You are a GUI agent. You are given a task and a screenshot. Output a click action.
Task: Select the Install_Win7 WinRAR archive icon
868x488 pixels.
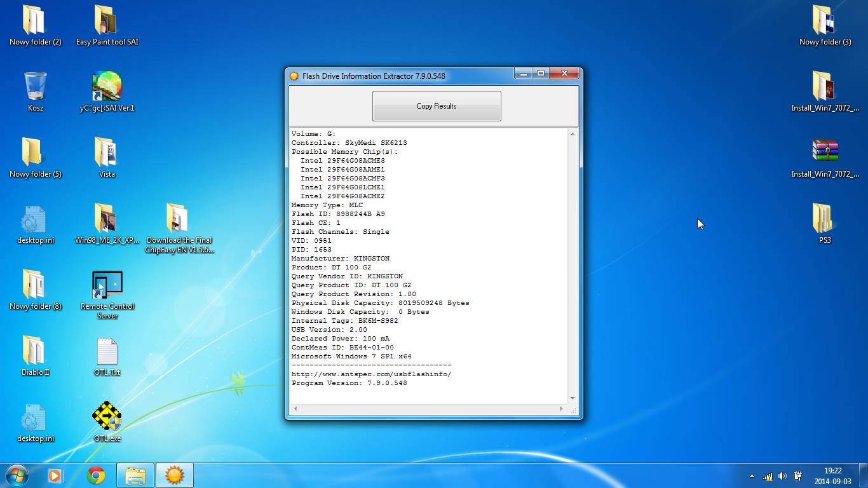pos(825,158)
